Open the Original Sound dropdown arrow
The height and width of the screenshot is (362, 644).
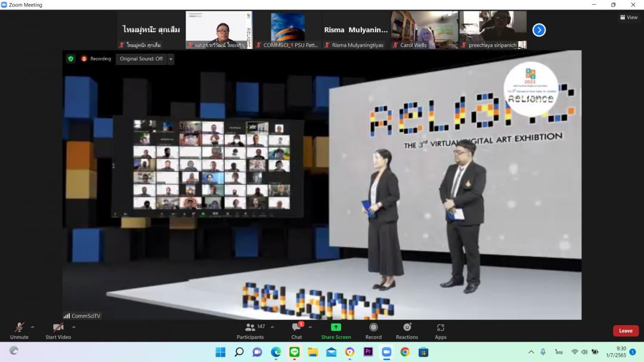click(x=171, y=59)
